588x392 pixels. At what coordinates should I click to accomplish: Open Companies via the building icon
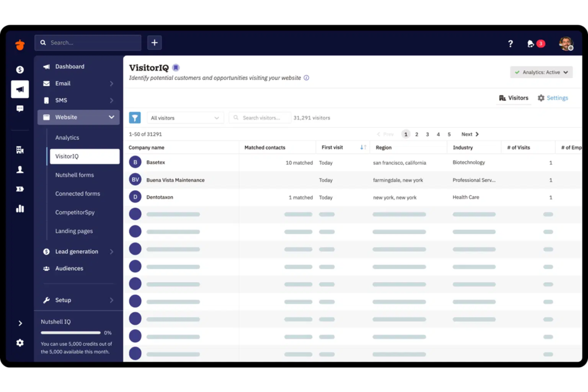click(20, 150)
